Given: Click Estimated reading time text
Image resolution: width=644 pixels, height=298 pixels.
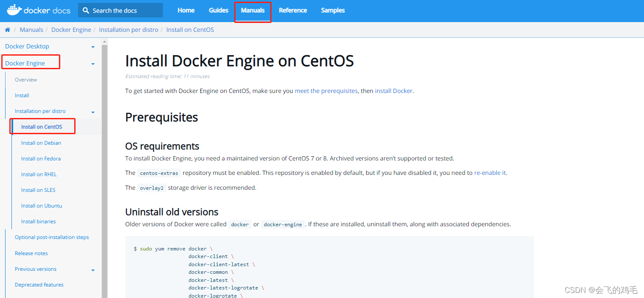Looking at the screenshot, I should [x=168, y=76].
